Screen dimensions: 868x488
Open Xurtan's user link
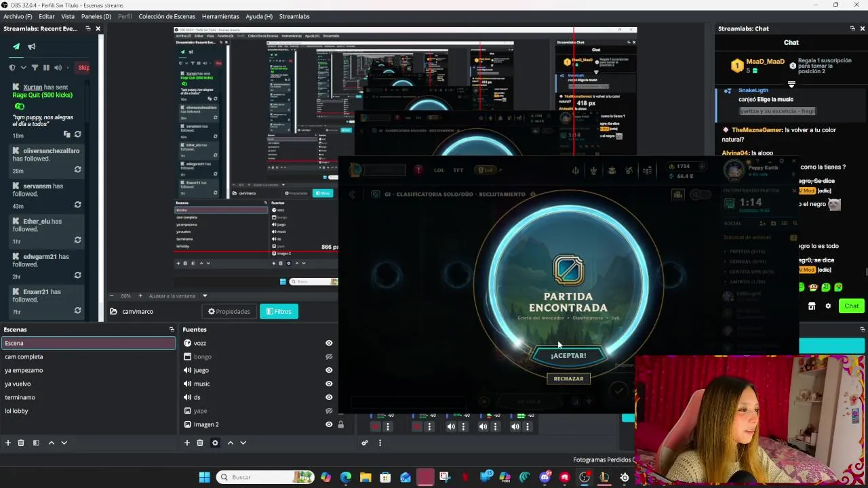coord(33,87)
